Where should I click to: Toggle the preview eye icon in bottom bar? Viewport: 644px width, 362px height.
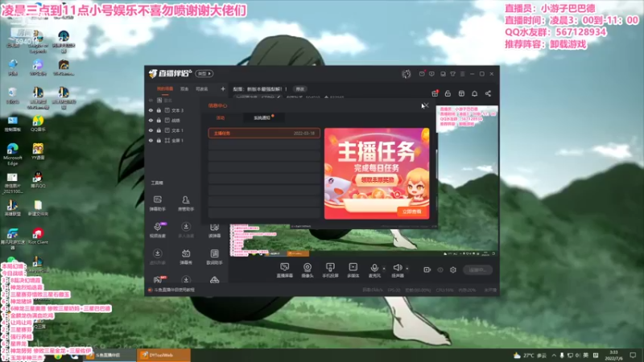(x=440, y=269)
